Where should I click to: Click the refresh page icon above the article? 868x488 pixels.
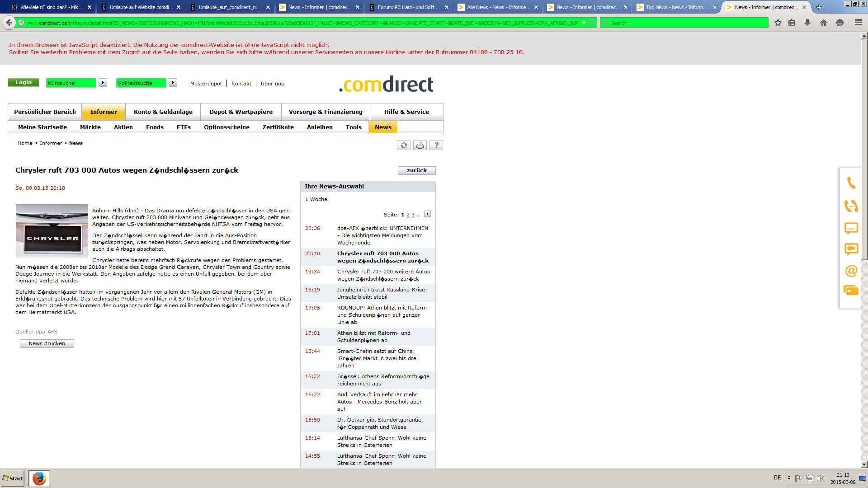click(404, 145)
